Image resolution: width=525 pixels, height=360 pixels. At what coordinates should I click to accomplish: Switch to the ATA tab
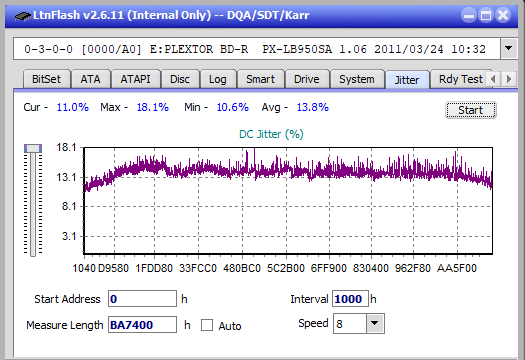point(90,79)
